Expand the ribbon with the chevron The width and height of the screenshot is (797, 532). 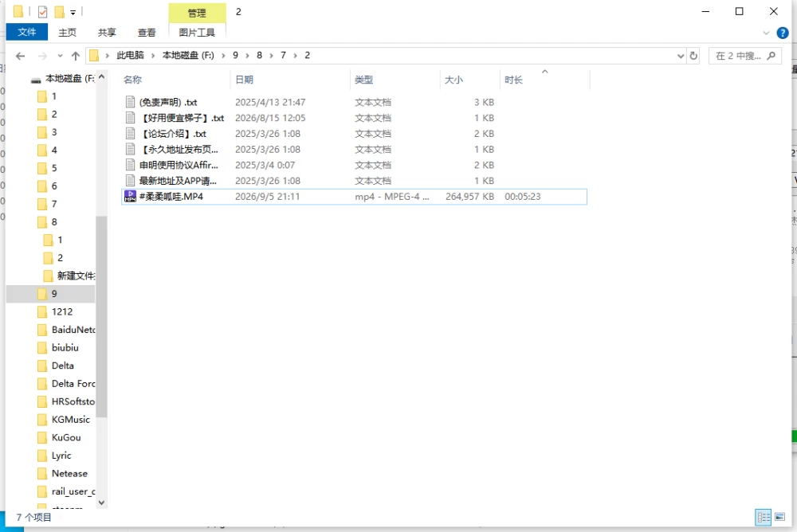tap(766, 33)
